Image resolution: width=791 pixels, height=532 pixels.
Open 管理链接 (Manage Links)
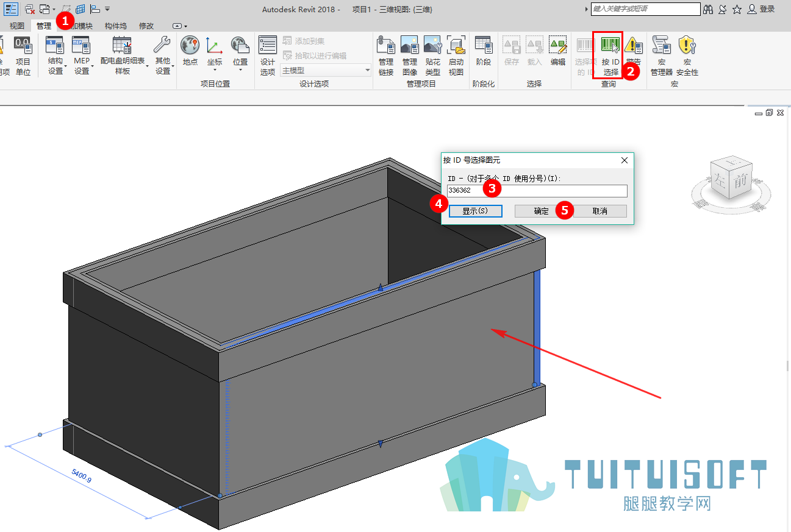385,55
